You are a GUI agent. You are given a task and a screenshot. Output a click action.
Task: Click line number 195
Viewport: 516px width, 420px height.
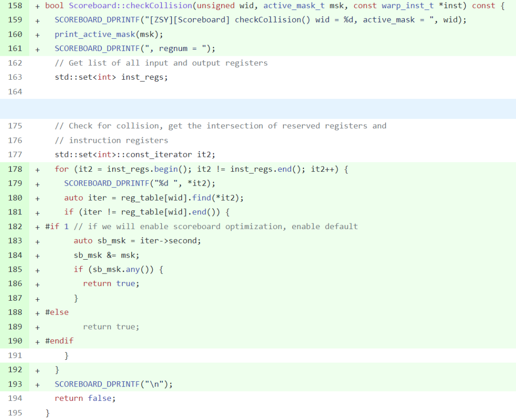pos(15,413)
